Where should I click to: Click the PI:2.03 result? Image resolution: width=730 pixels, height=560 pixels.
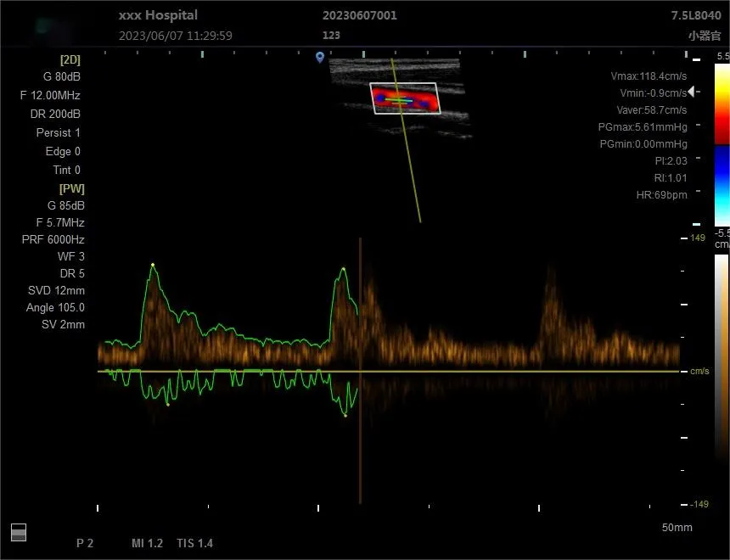[x=671, y=161]
